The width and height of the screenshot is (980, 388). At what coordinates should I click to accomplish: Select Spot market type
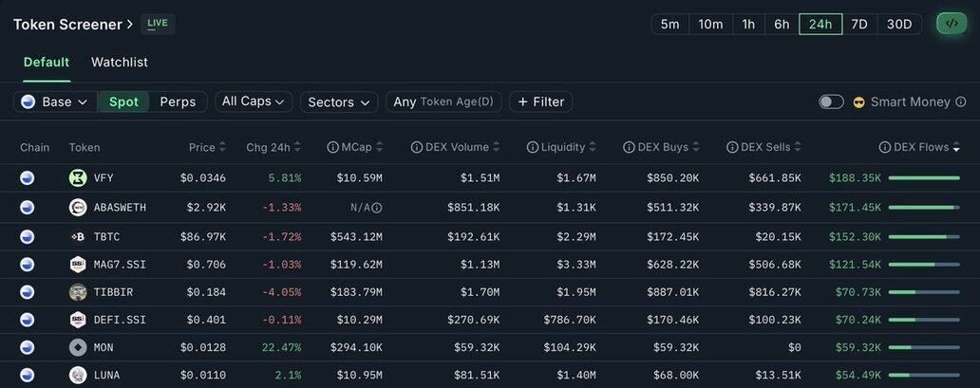click(123, 102)
